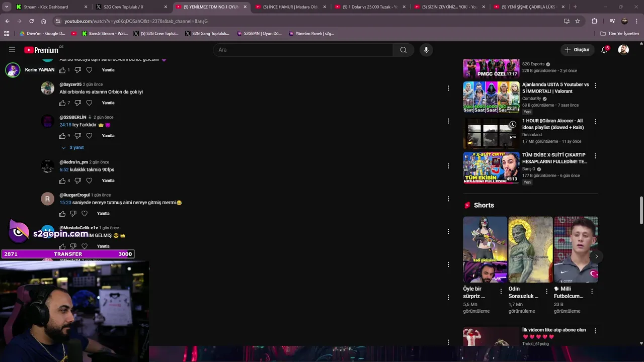The image size is (644, 362).
Task: Switch to SİZİN ZEVKİNİZ YOK tab
Action: [449, 7]
